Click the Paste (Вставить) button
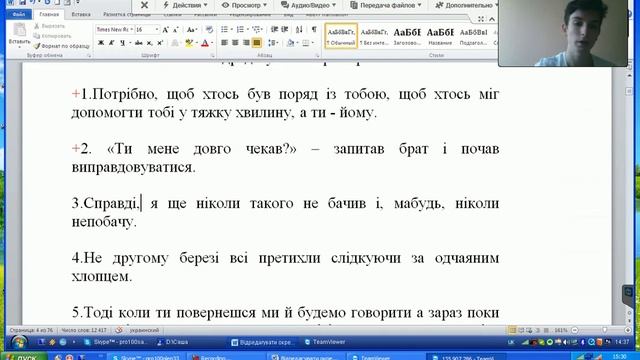The image size is (640, 360). click(x=19, y=36)
